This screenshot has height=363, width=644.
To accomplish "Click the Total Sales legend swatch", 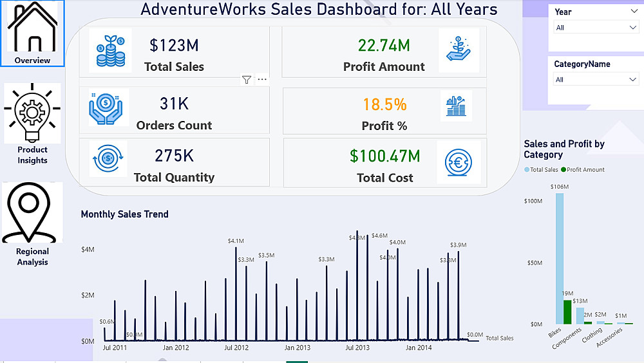I will (x=527, y=170).
